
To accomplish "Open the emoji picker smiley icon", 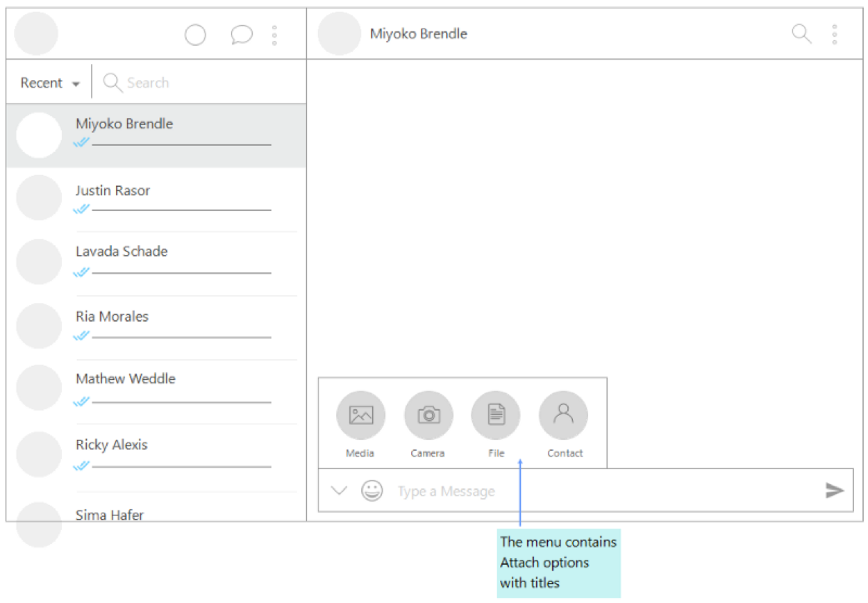I will point(372,491).
